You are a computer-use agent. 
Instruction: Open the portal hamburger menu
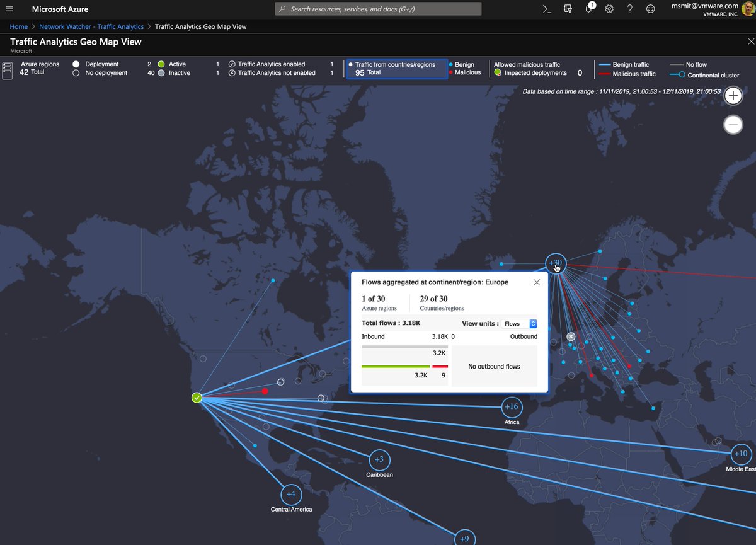tap(9, 9)
